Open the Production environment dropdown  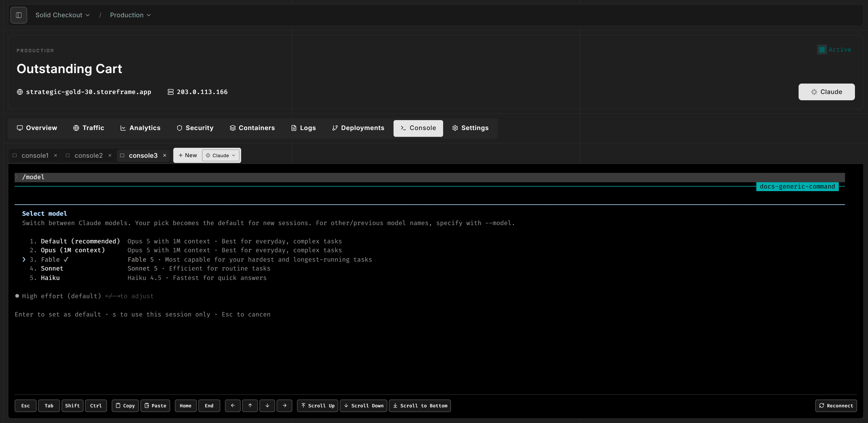tap(130, 15)
